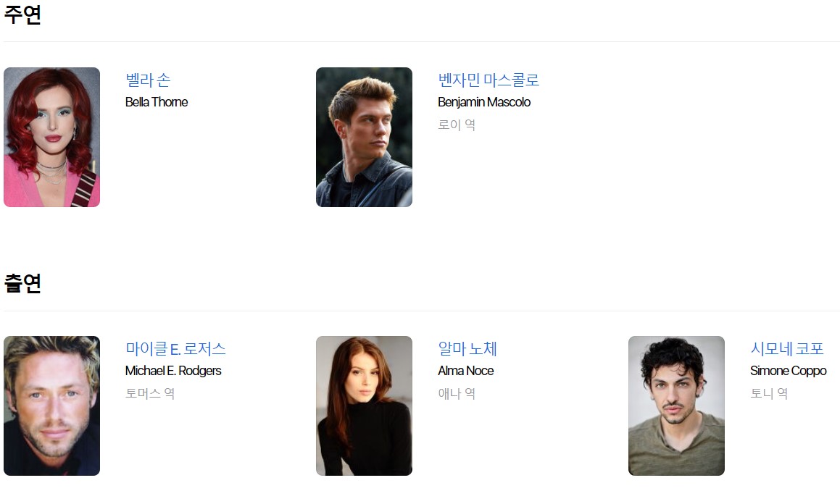Click the photo beside Benjamin Mascolo's name
The width and height of the screenshot is (840, 504).
click(x=364, y=137)
